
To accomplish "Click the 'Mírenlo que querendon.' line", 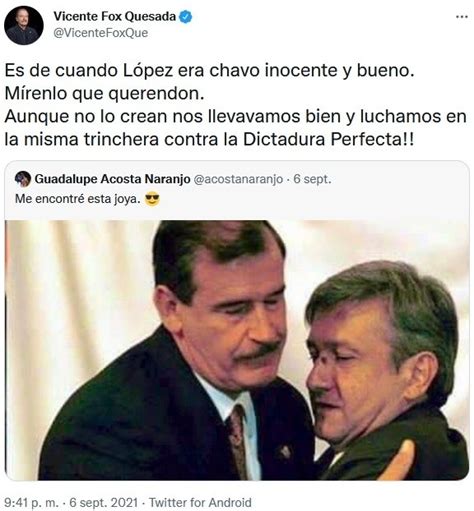I will 104,94.
